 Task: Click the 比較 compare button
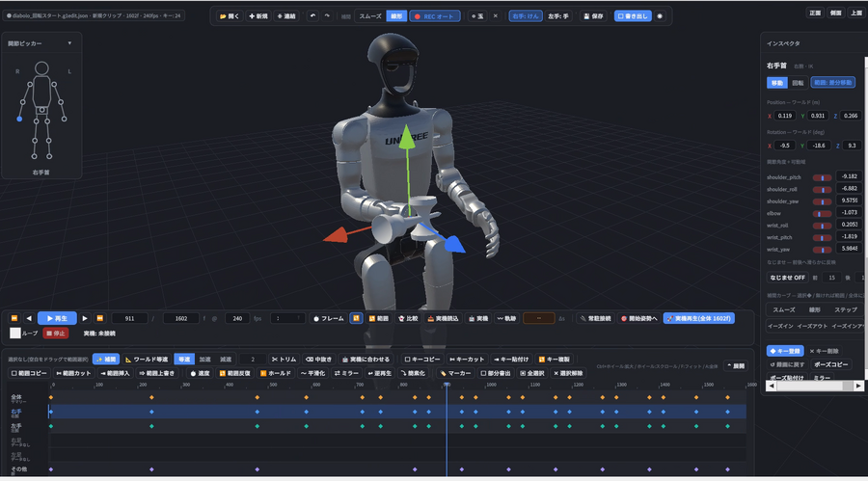(x=409, y=318)
